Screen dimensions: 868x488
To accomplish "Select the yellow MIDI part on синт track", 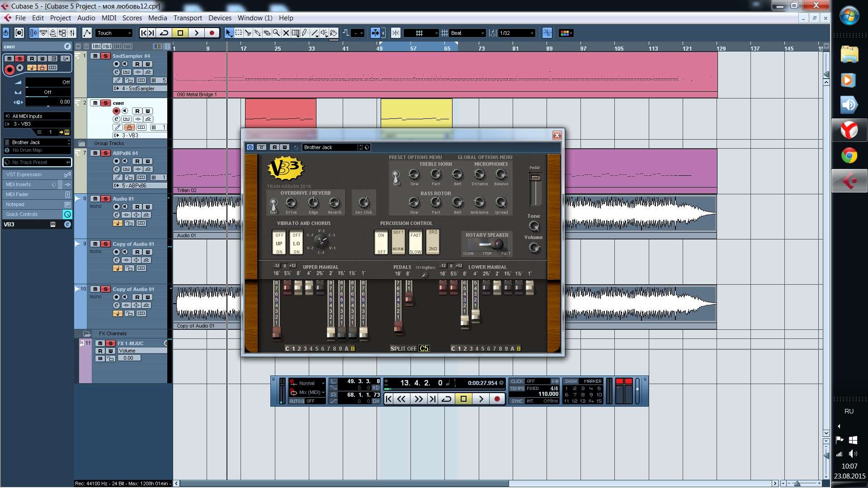I will point(416,113).
